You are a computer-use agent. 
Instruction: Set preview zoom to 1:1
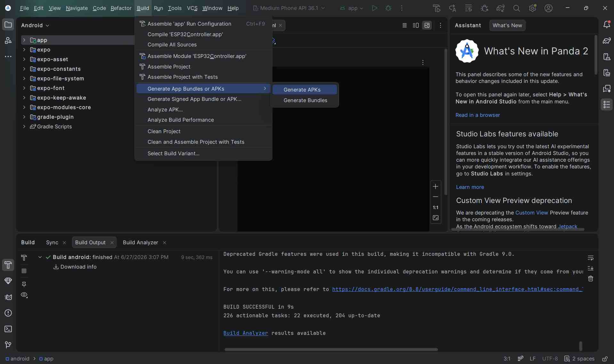tap(435, 207)
